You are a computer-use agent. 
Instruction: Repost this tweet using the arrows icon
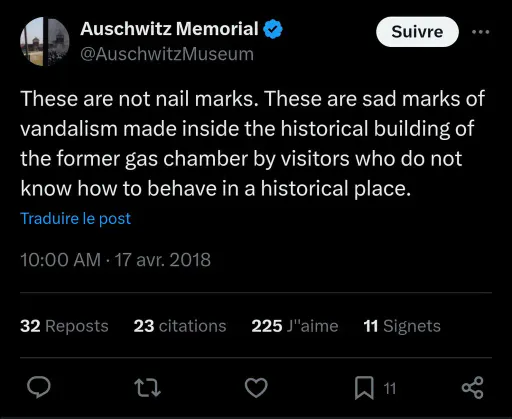coord(147,388)
